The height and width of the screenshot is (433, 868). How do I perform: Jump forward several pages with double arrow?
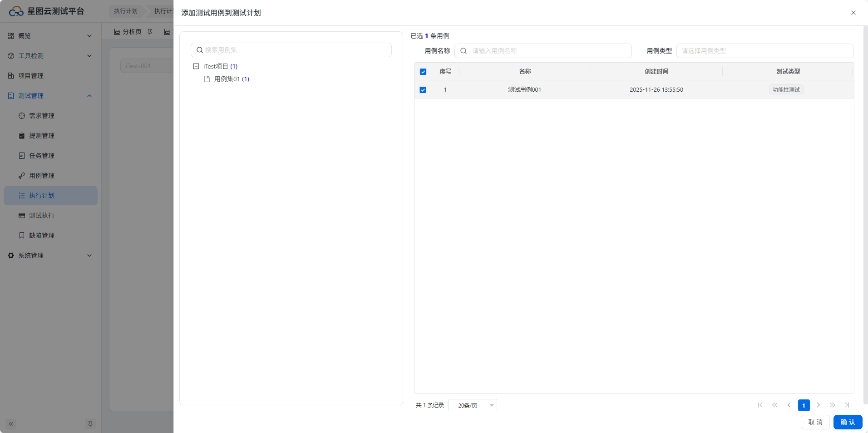pyautogui.click(x=833, y=405)
